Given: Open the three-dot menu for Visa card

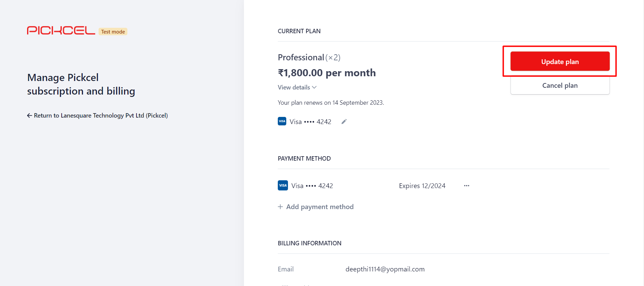Looking at the screenshot, I should 466,186.
